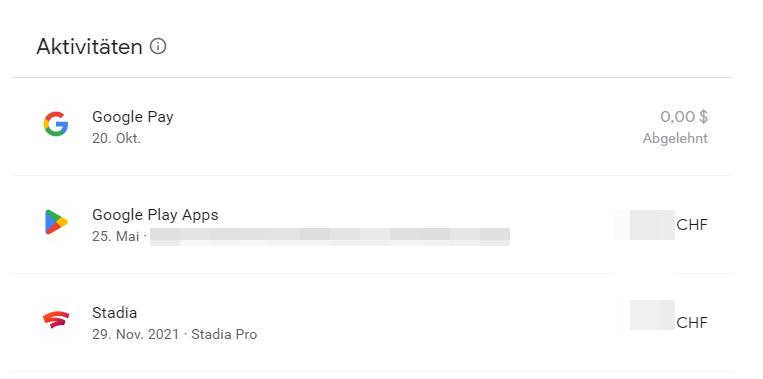Click the blurred Stadia price value
The image size is (763, 379).
pyautogui.click(x=652, y=315)
